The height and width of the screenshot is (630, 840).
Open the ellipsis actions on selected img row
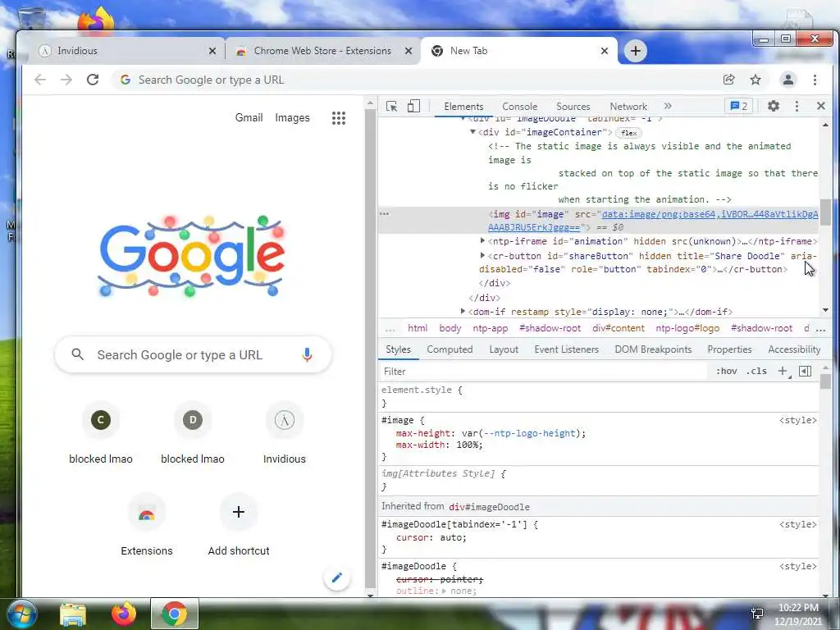point(384,214)
